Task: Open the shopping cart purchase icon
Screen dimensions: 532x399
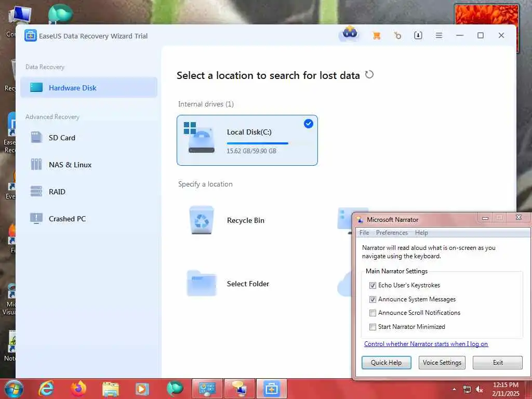Action: tap(376, 35)
